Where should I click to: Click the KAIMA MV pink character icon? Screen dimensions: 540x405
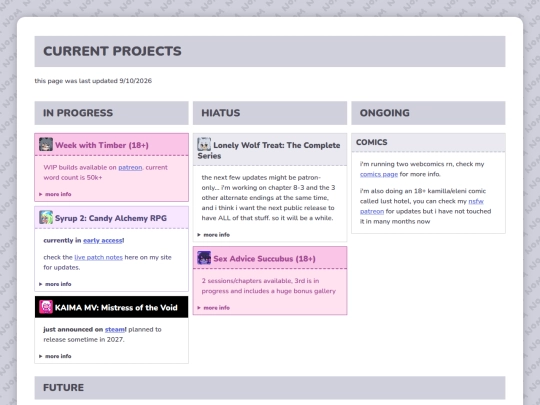point(46,307)
